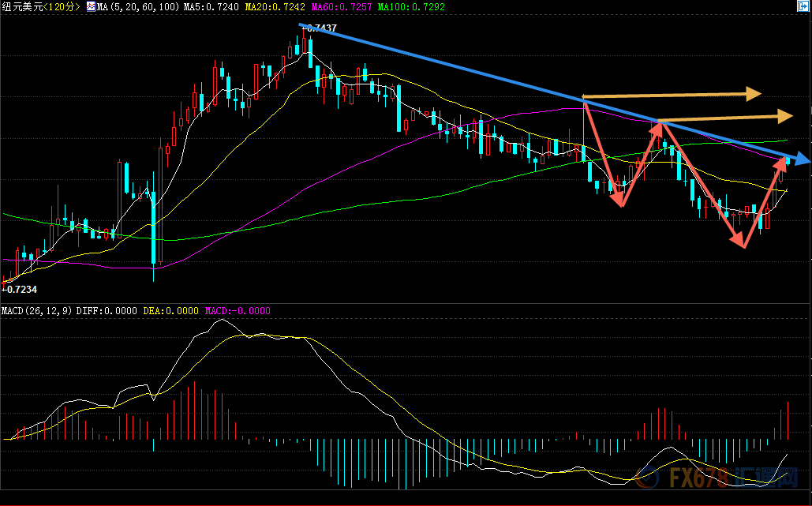Click the blue trendline arrowhead
This screenshot has width=812, height=506.
803,160
